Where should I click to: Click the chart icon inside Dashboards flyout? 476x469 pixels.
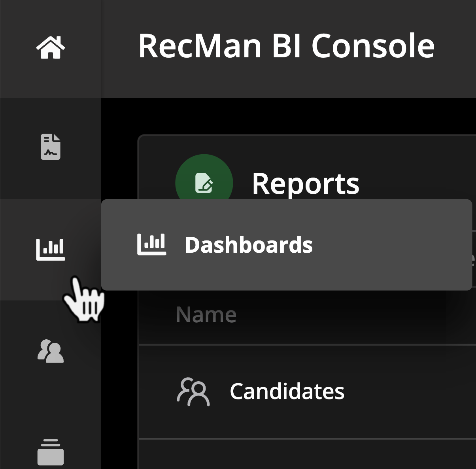[x=151, y=244]
